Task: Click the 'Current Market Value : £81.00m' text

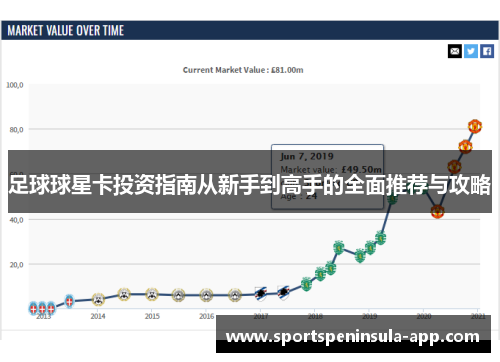Action: click(243, 70)
